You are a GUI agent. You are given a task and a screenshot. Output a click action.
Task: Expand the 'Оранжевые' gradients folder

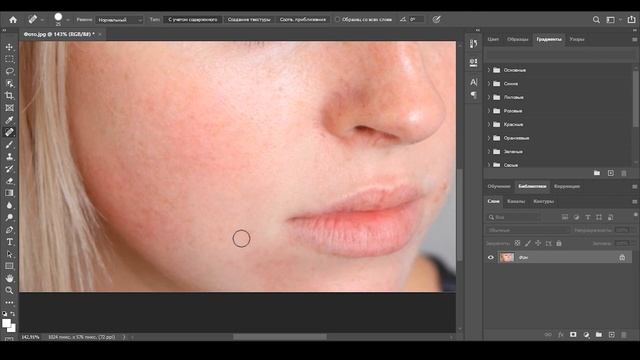489,138
